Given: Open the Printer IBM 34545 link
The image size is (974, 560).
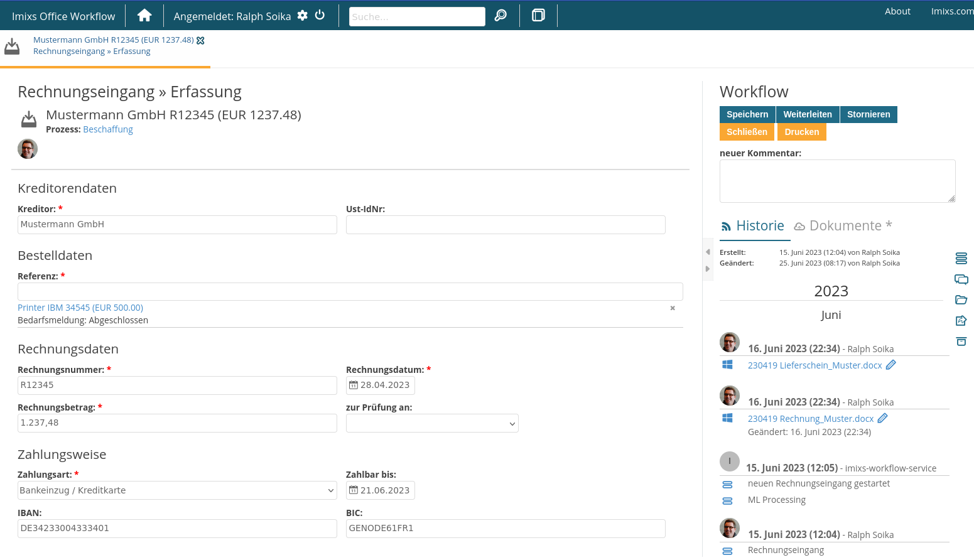Looking at the screenshot, I should [x=80, y=308].
